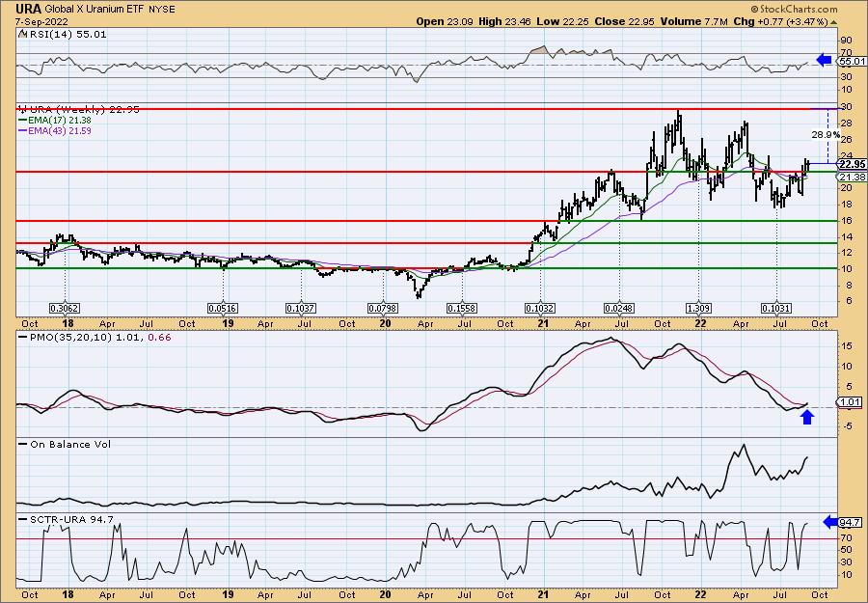The image size is (868, 603).
Task: Click the -5 level on the PMO axis
Action: (846, 425)
